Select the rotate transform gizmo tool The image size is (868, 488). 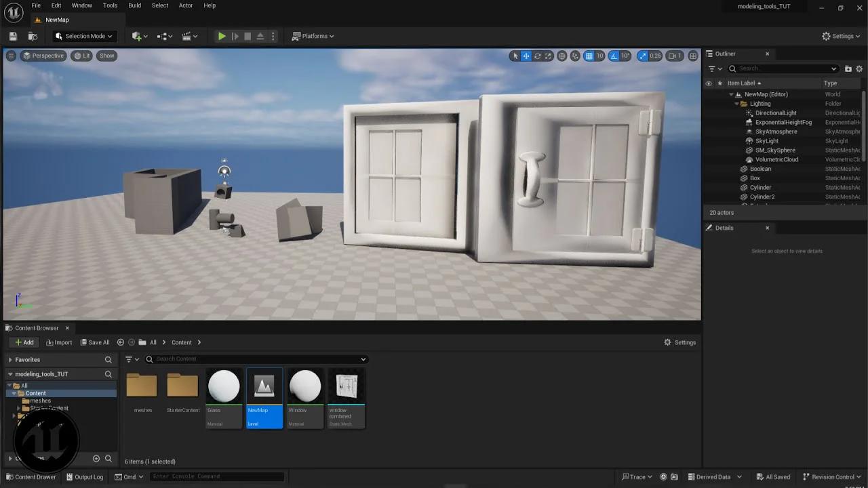tap(537, 56)
